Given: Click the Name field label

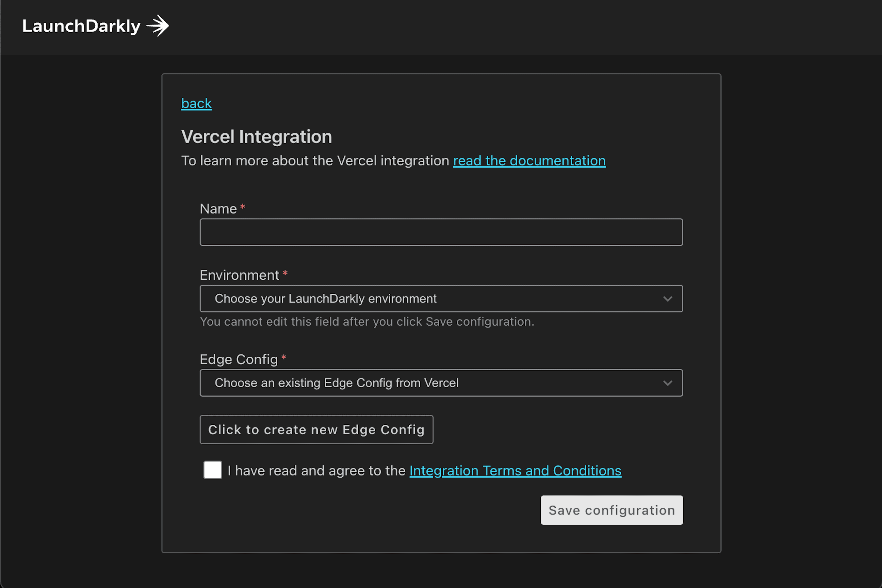Looking at the screenshot, I should coord(218,209).
